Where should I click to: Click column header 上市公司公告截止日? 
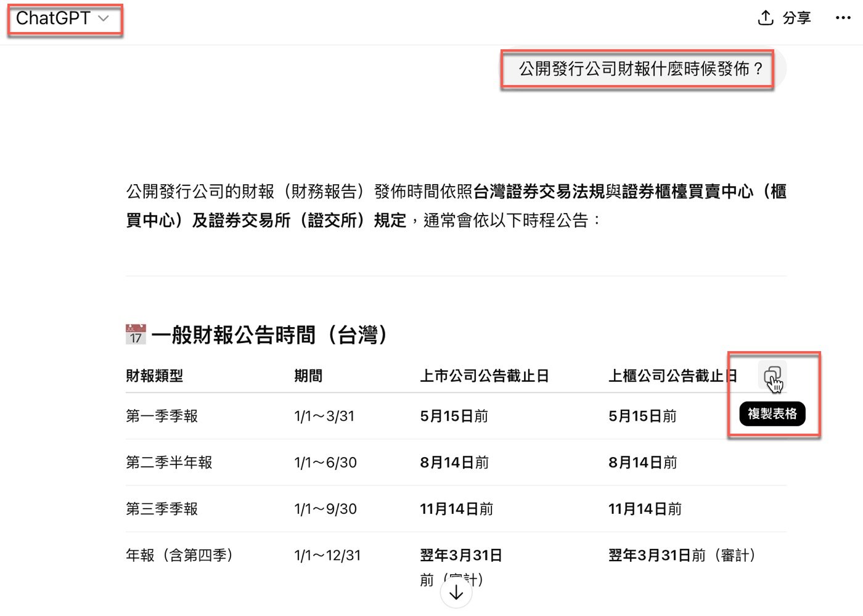(x=485, y=376)
